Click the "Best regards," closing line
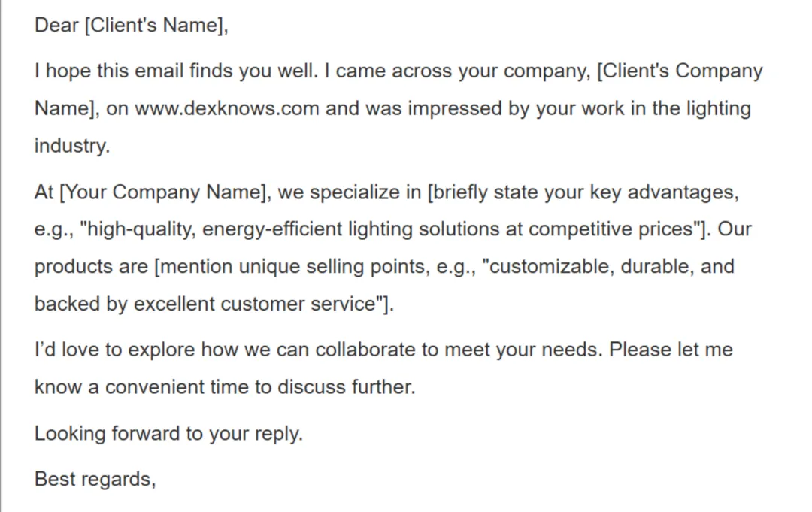Image resolution: width=812 pixels, height=512 pixels. (95, 479)
